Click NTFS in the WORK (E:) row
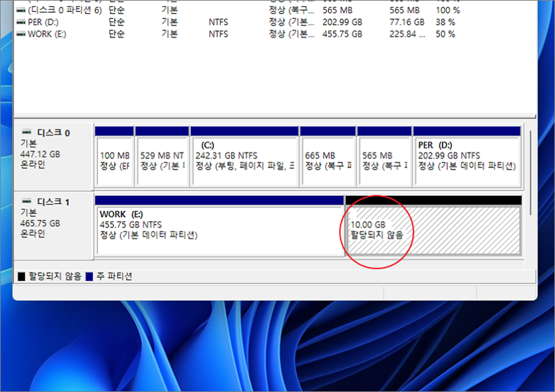 click(x=218, y=34)
